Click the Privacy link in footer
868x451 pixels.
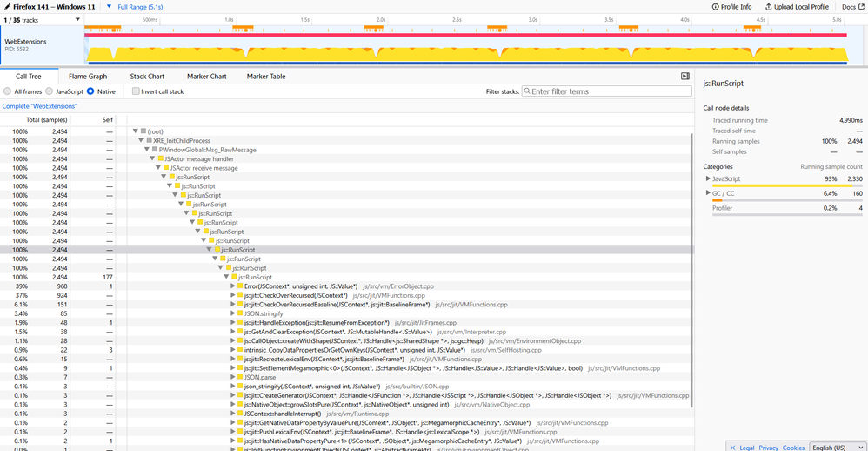click(x=768, y=448)
